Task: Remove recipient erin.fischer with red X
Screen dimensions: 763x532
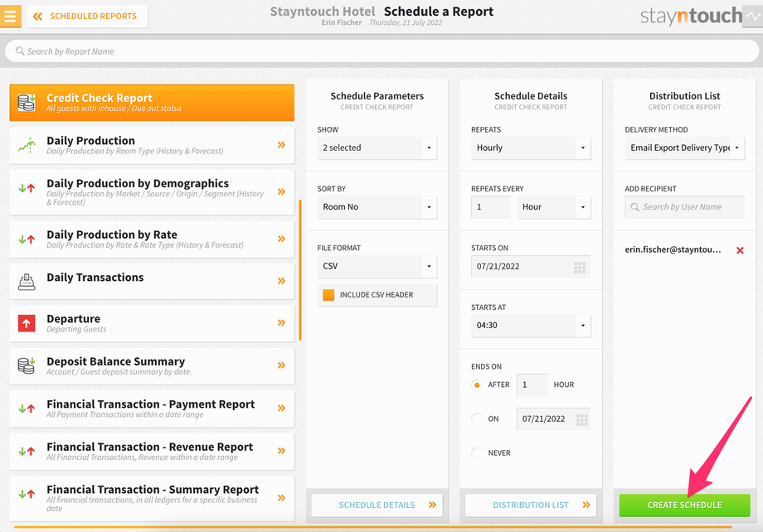Action: point(740,250)
